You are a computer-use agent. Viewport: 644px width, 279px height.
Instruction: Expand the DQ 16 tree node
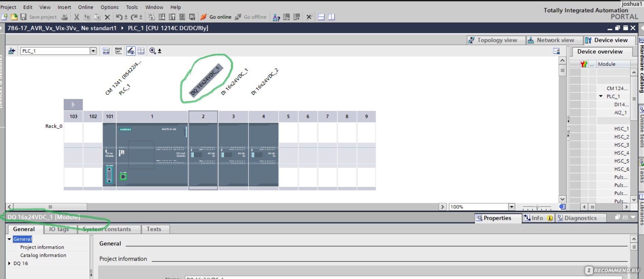[9, 263]
